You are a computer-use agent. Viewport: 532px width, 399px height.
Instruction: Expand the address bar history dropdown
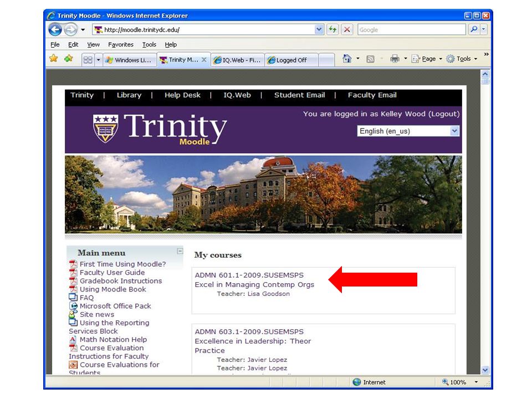(319, 29)
